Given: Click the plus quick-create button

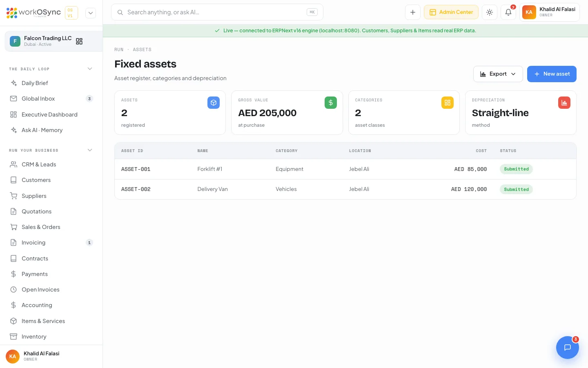Looking at the screenshot, I should tap(413, 12).
